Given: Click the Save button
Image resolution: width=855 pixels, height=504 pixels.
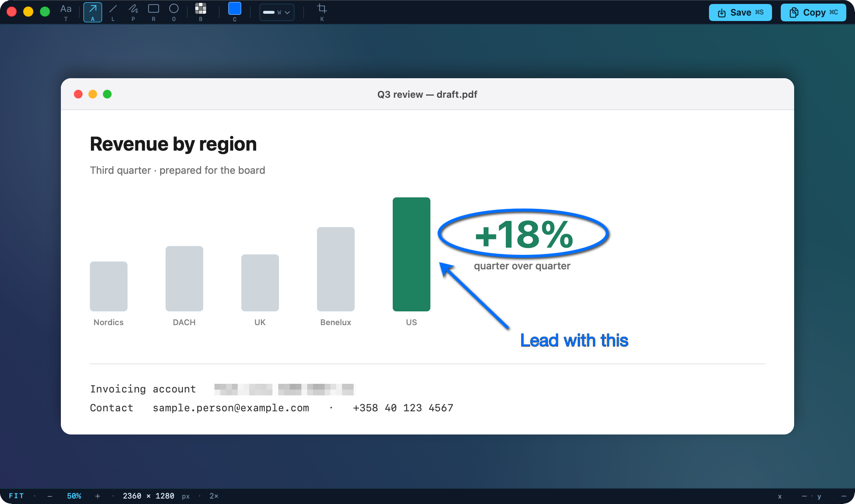Looking at the screenshot, I should click(740, 13).
